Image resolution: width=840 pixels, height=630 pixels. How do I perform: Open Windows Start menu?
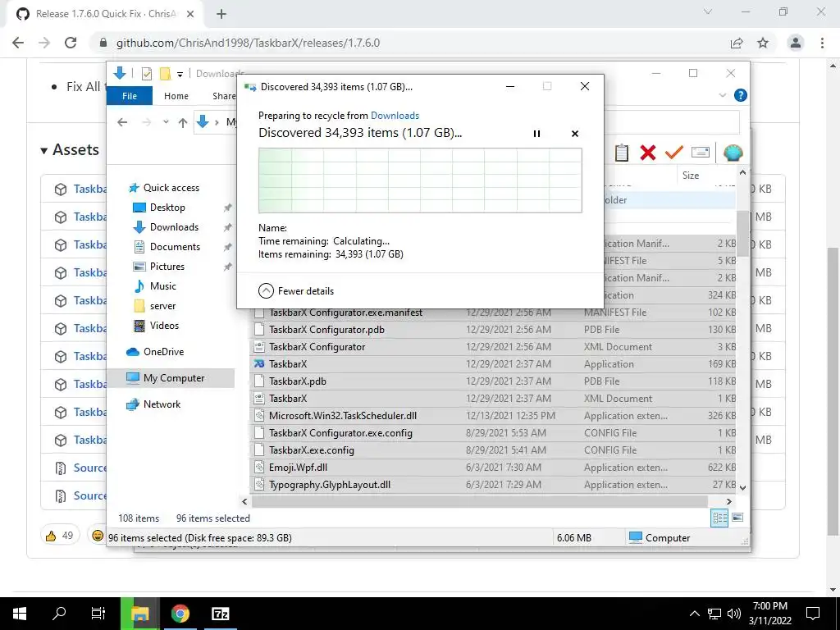coord(20,614)
